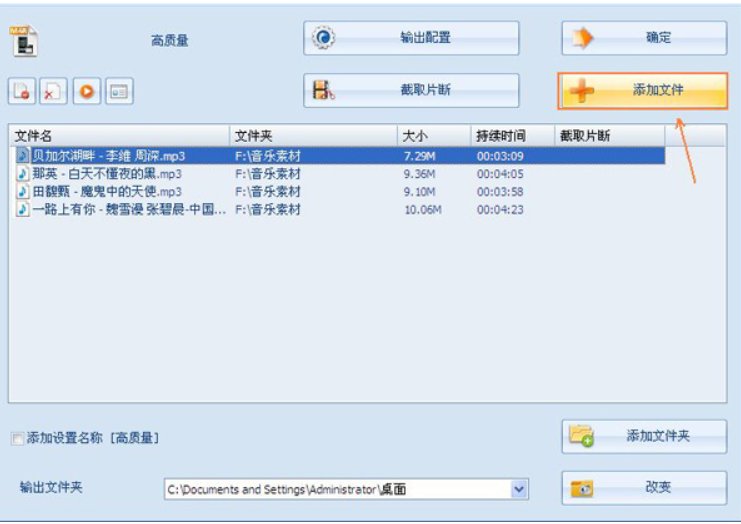Click the orange plus icon on 添加文件

[582, 91]
